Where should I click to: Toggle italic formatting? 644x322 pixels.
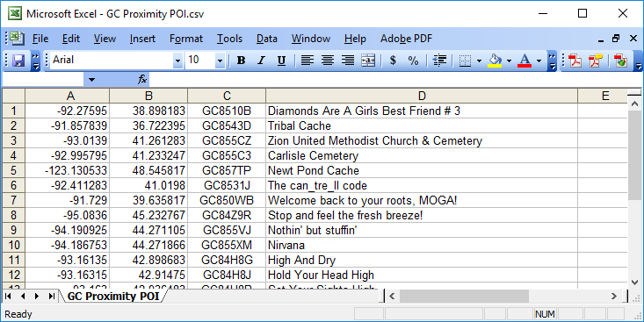[261, 61]
